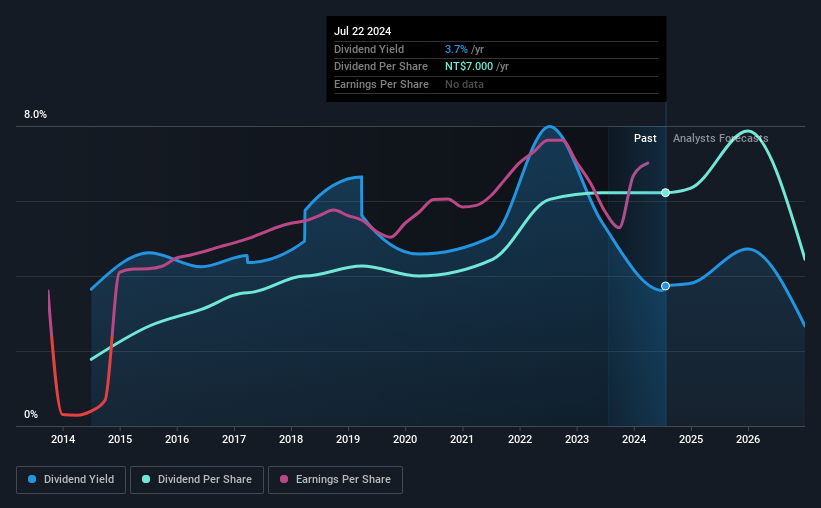Click the 2025 x-axis label
The width and height of the screenshot is (821, 508).
691,439
